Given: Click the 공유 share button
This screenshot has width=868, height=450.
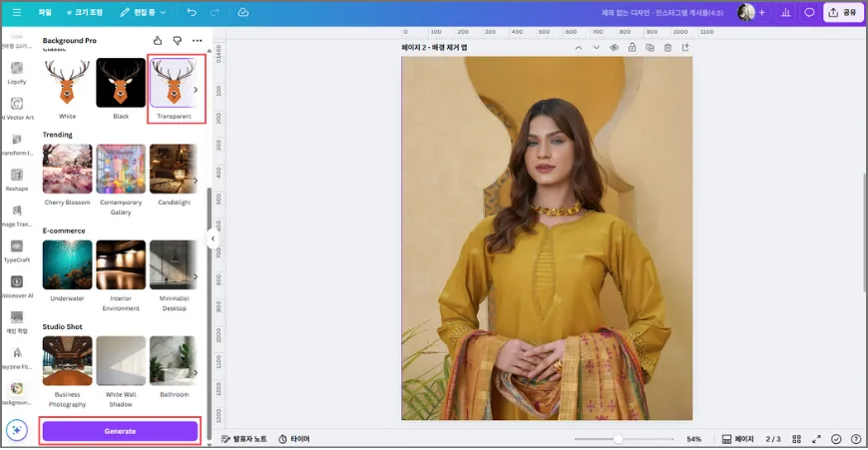Looking at the screenshot, I should point(842,12).
